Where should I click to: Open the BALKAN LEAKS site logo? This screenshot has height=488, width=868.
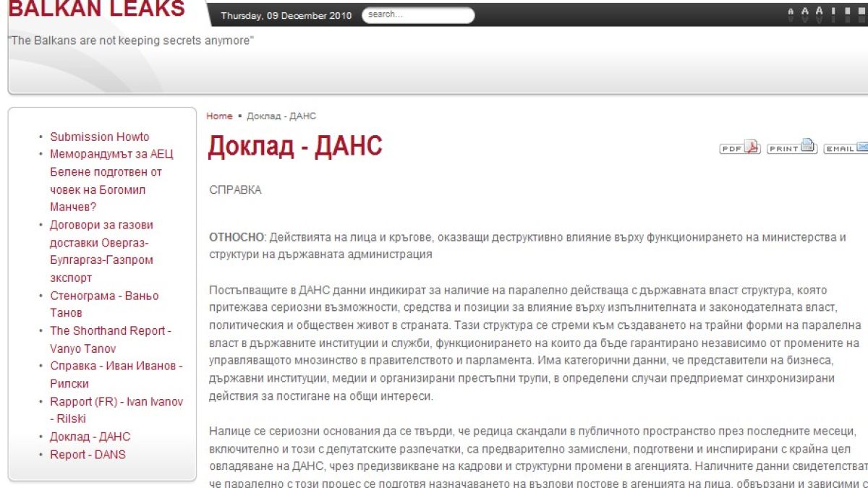pyautogui.click(x=96, y=9)
